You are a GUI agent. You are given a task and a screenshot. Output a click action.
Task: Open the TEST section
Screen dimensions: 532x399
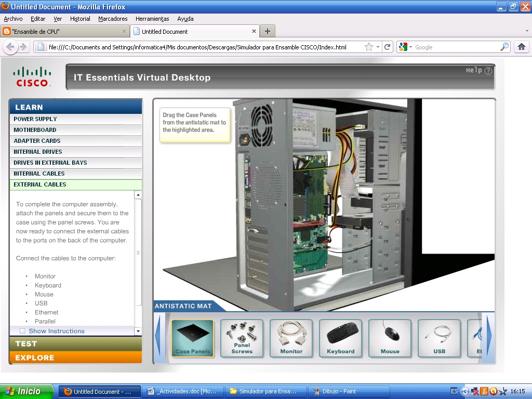[x=75, y=343]
